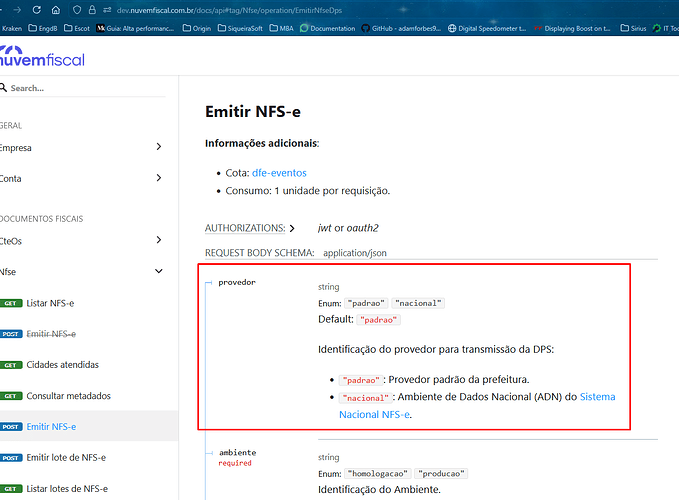Open deprecated strikethrough Emitir NFS-e entry
This screenshot has width=679, height=500.
click(x=51, y=334)
